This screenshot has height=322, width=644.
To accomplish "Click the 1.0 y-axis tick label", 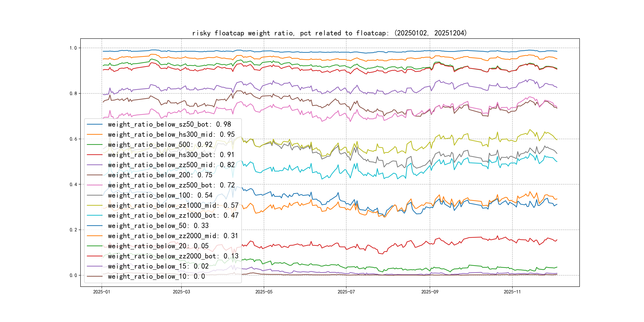I will click(x=73, y=48).
